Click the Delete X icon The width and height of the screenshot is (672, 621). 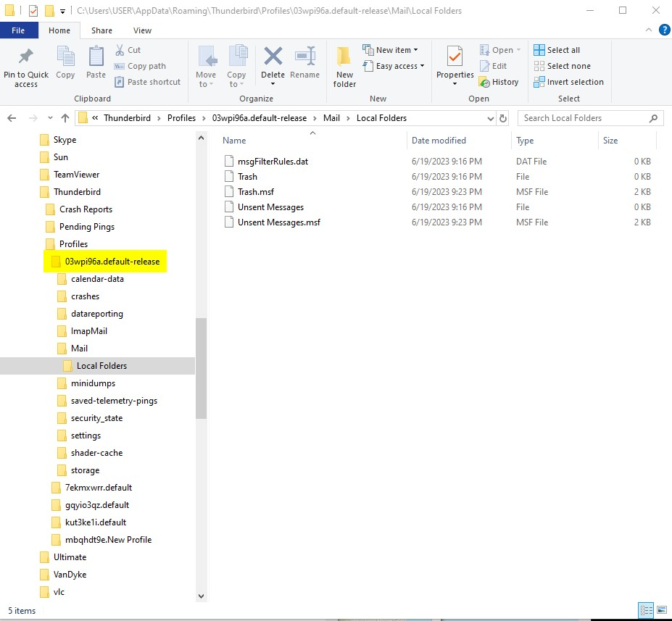(273, 56)
